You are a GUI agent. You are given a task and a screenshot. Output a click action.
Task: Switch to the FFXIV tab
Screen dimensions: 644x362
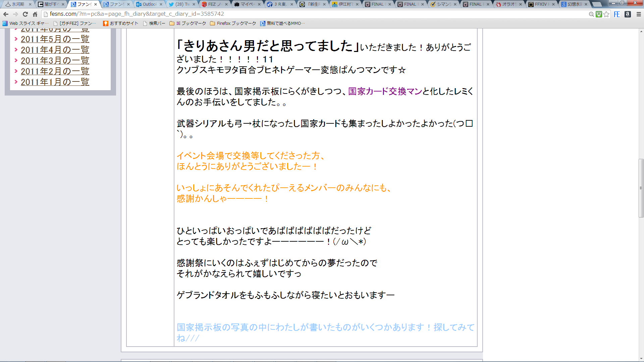coord(540,4)
